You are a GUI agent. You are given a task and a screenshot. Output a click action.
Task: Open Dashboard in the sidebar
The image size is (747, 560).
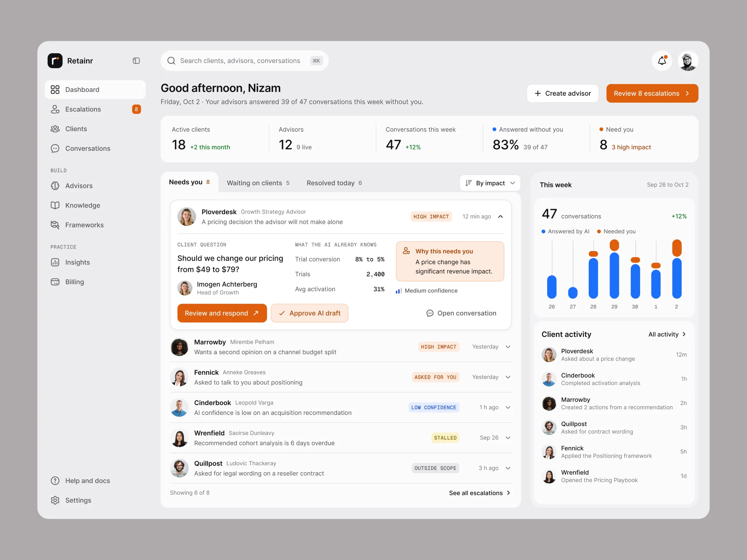(95, 90)
